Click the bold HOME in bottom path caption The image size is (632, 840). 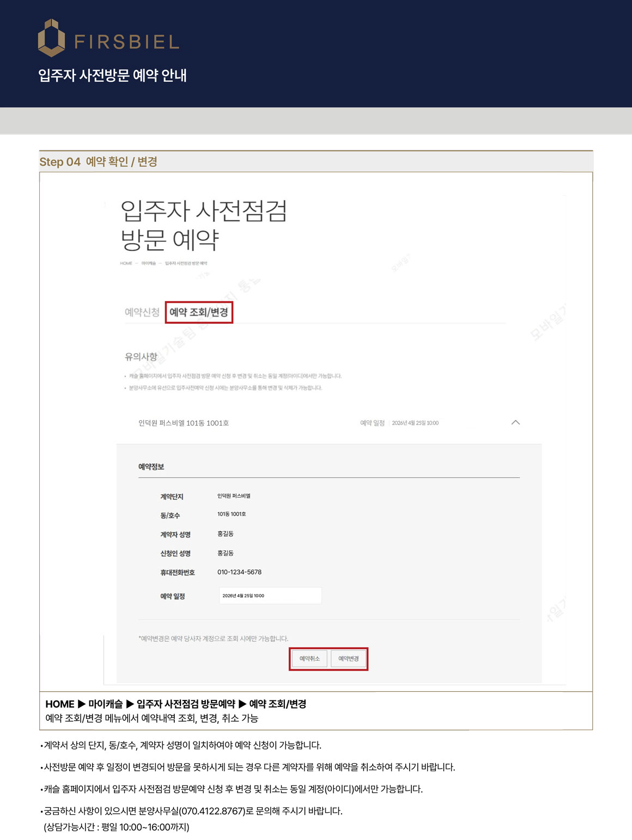(x=59, y=704)
